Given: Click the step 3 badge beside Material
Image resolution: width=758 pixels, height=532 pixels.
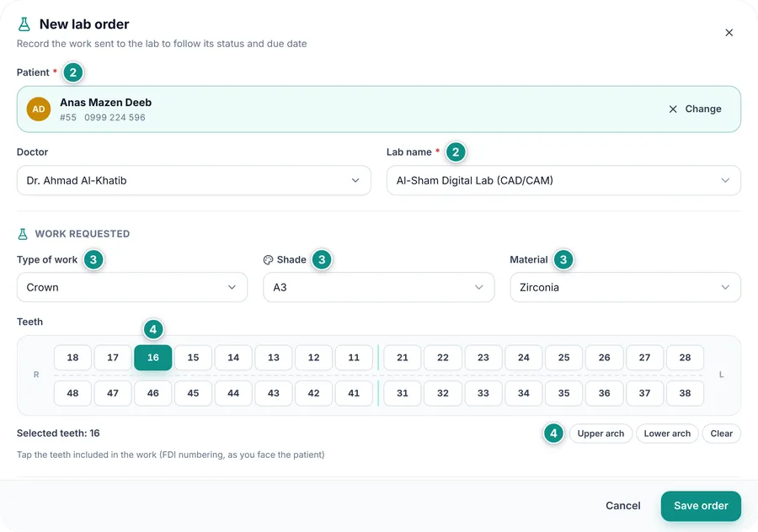Looking at the screenshot, I should (563, 260).
